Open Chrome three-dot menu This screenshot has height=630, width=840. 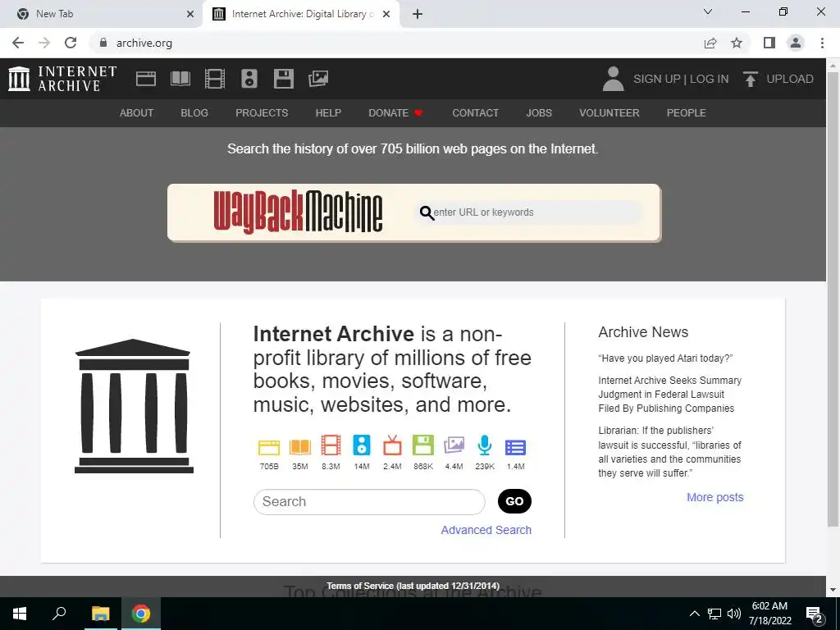coord(822,43)
